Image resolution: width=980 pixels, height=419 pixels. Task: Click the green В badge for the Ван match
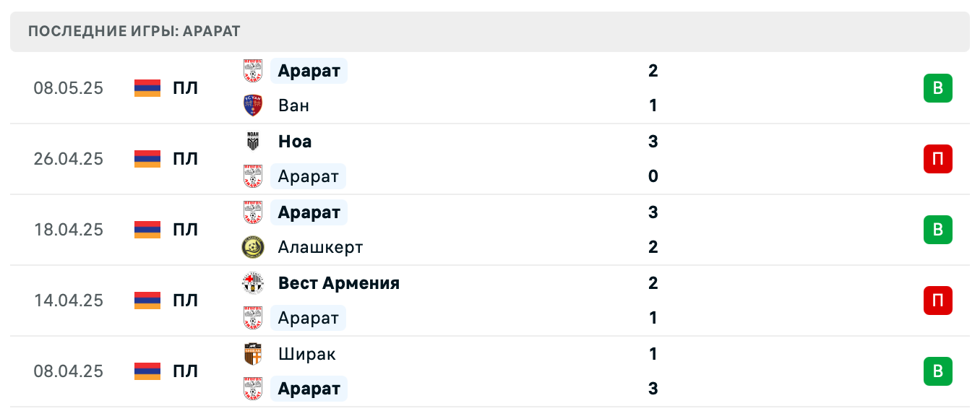[938, 87]
